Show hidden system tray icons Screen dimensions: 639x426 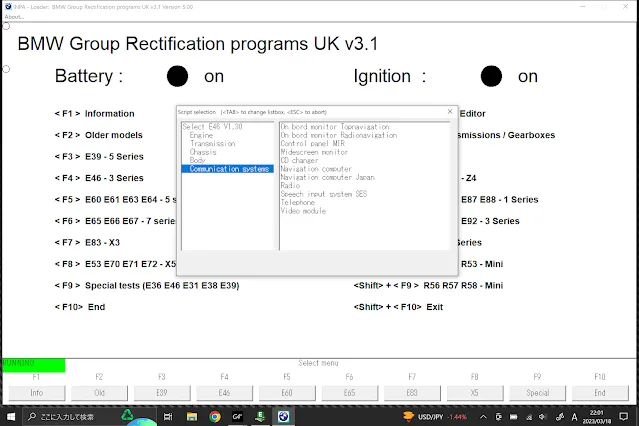pyautogui.click(x=483, y=417)
